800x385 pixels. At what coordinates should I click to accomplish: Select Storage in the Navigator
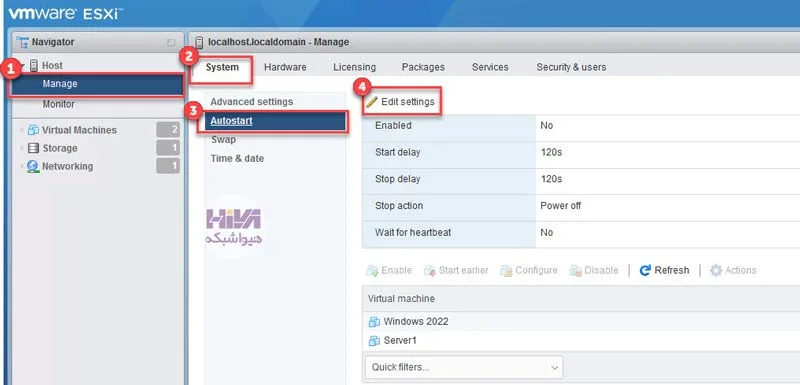(x=60, y=148)
